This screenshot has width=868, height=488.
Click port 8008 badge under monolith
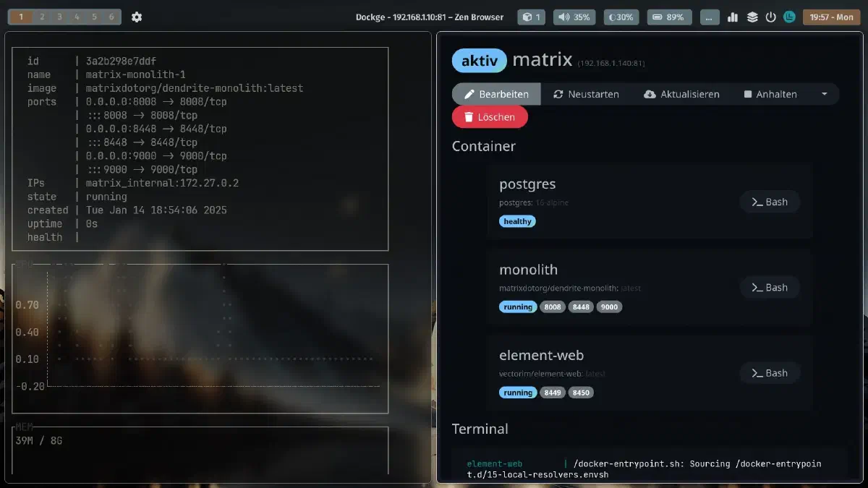pyautogui.click(x=553, y=307)
